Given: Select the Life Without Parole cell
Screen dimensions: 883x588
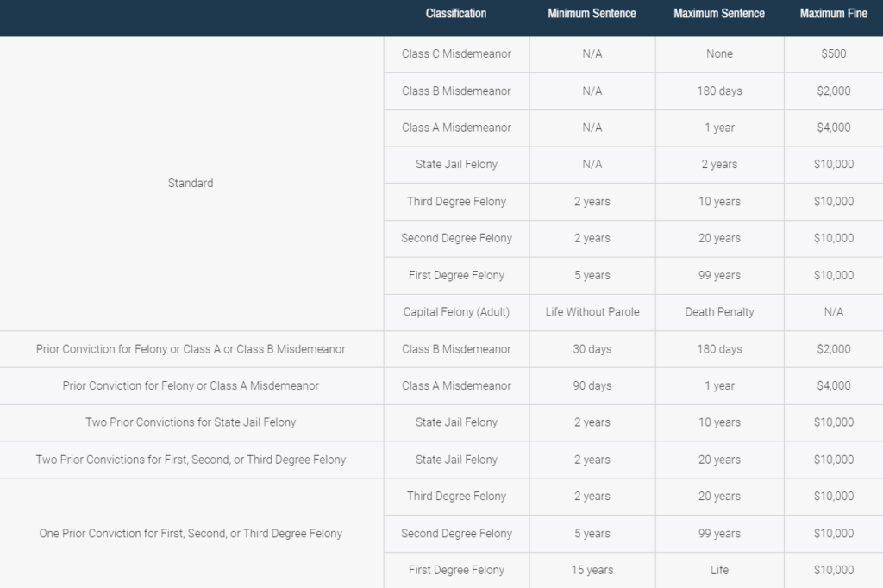Looking at the screenshot, I should click(x=592, y=312).
